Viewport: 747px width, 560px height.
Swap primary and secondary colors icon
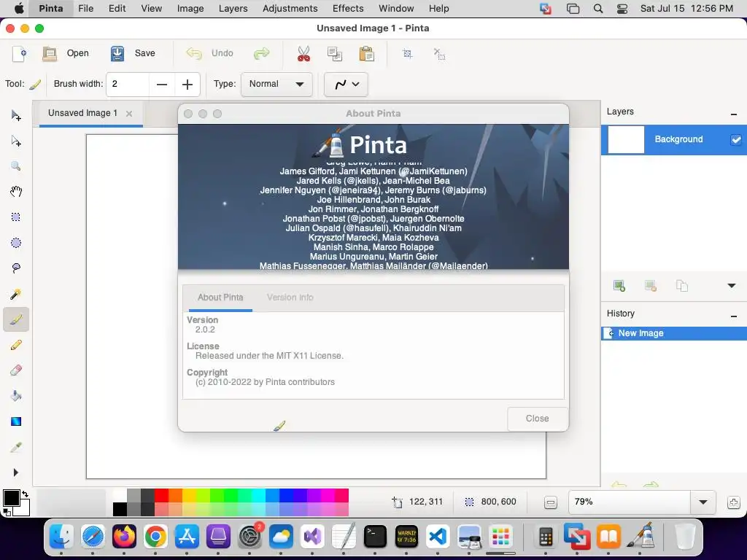[25, 494]
